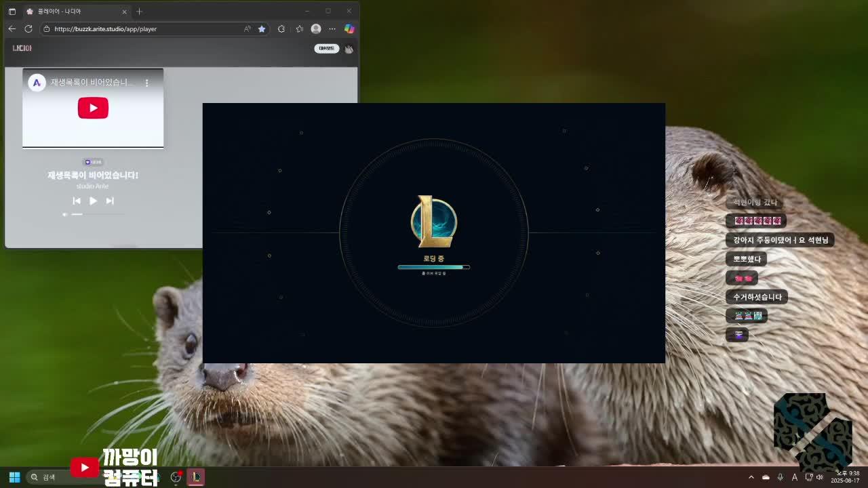The height and width of the screenshot is (488, 868).
Task: Open a new browser tab
Action: click(139, 12)
